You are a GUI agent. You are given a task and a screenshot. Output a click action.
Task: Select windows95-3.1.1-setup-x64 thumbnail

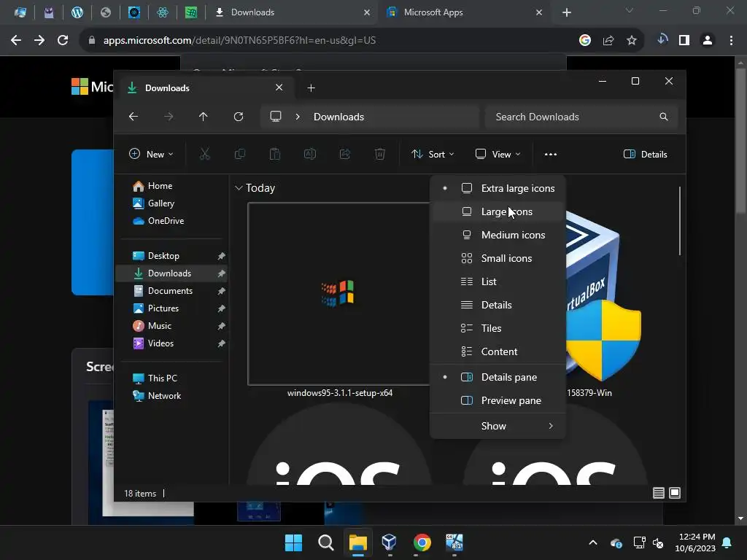pos(339,294)
